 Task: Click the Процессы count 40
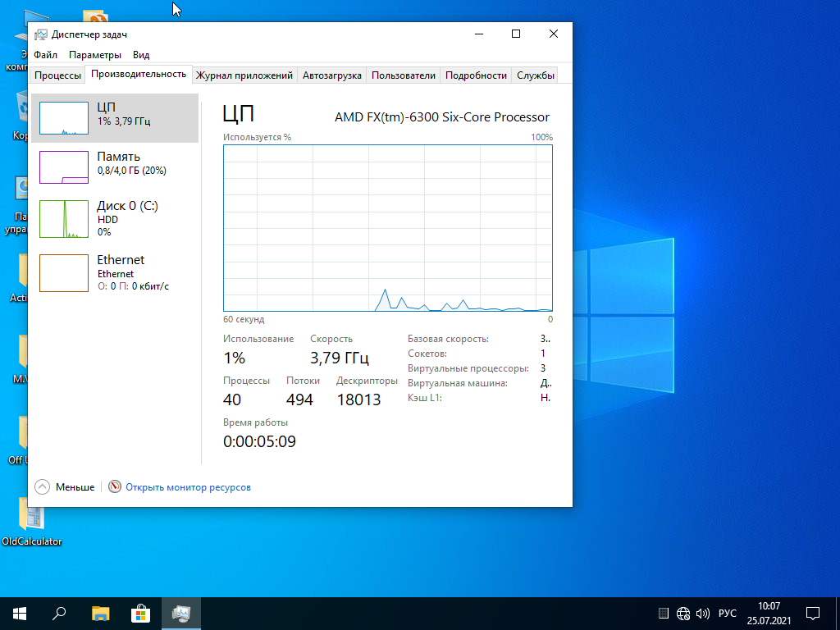pyautogui.click(x=232, y=399)
